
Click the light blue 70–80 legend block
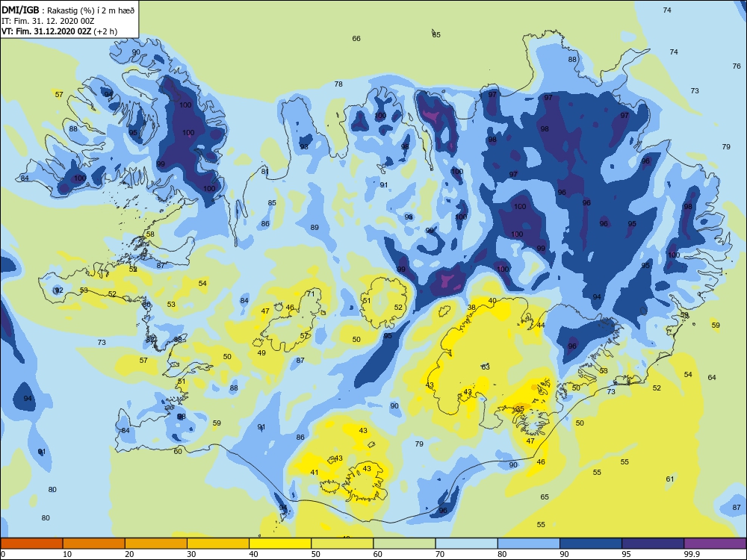466,544
